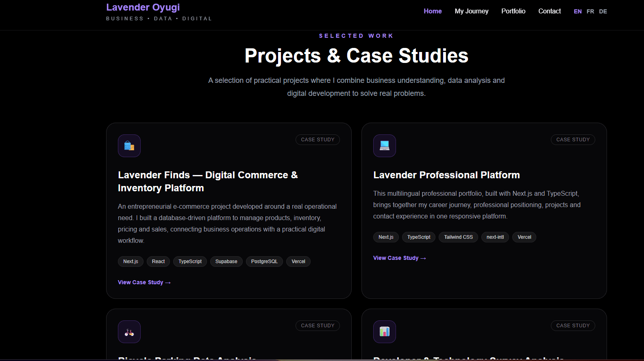This screenshot has width=644, height=361.
Task: Click CASE STUDY badge on Lavender Professional Platform card
Action: [x=573, y=140]
